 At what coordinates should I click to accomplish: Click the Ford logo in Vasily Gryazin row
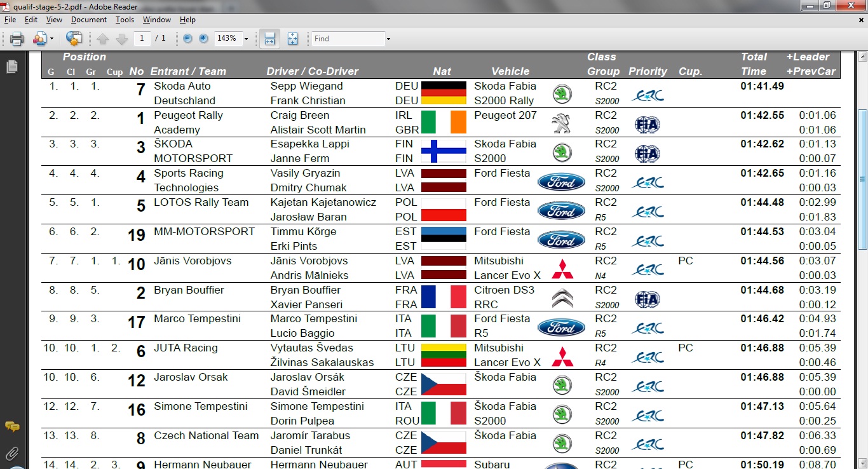point(562,182)
